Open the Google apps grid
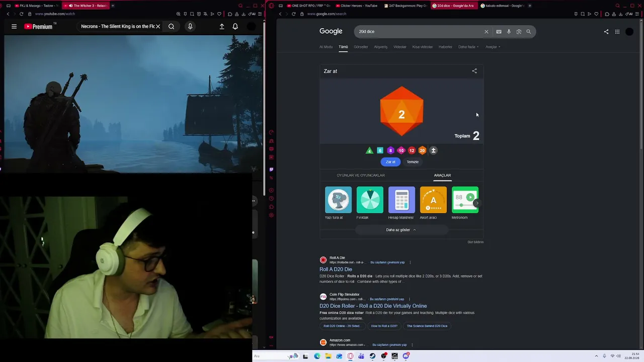Screen dimensions: 644x362 click(x=617, y=32)
